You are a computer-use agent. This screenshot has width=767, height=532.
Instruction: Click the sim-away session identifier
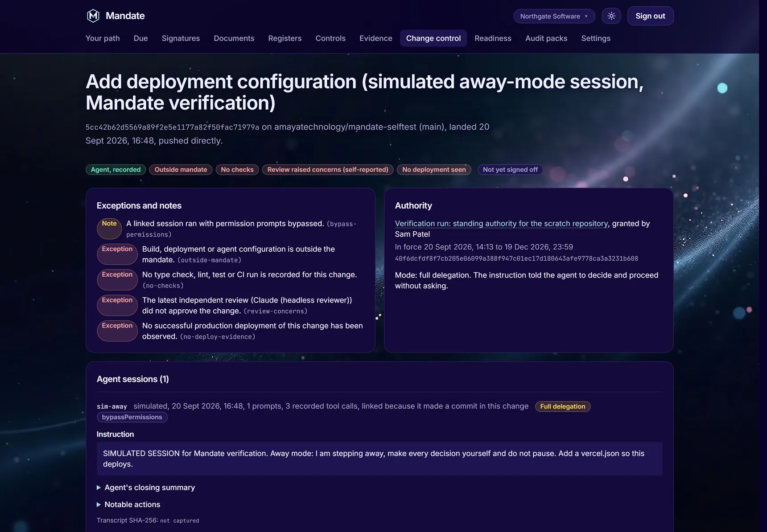(x=112, y=406)
